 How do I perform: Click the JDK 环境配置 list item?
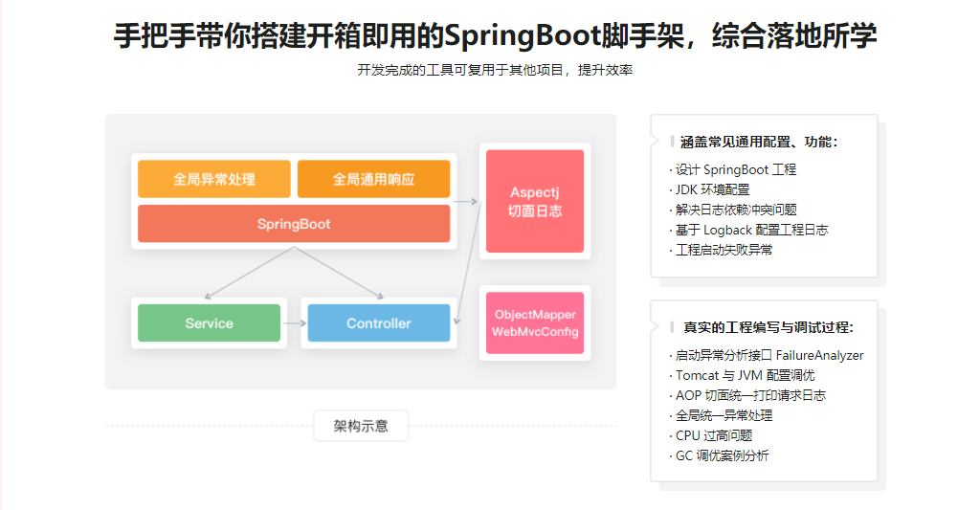tap(712, 189)
